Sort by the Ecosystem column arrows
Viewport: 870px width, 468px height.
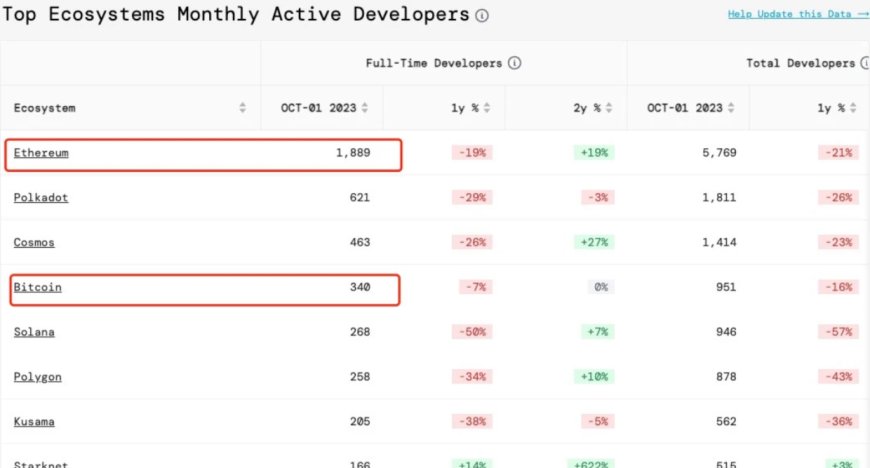[x=242, y=108]
